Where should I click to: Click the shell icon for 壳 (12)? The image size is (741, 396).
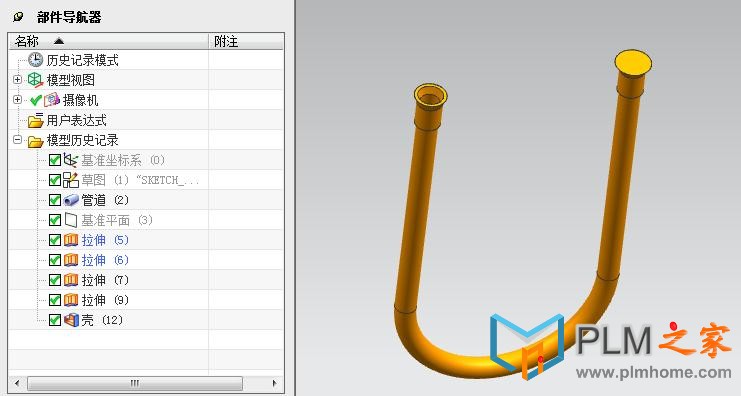pyautogui.click(x=71, y=320)
